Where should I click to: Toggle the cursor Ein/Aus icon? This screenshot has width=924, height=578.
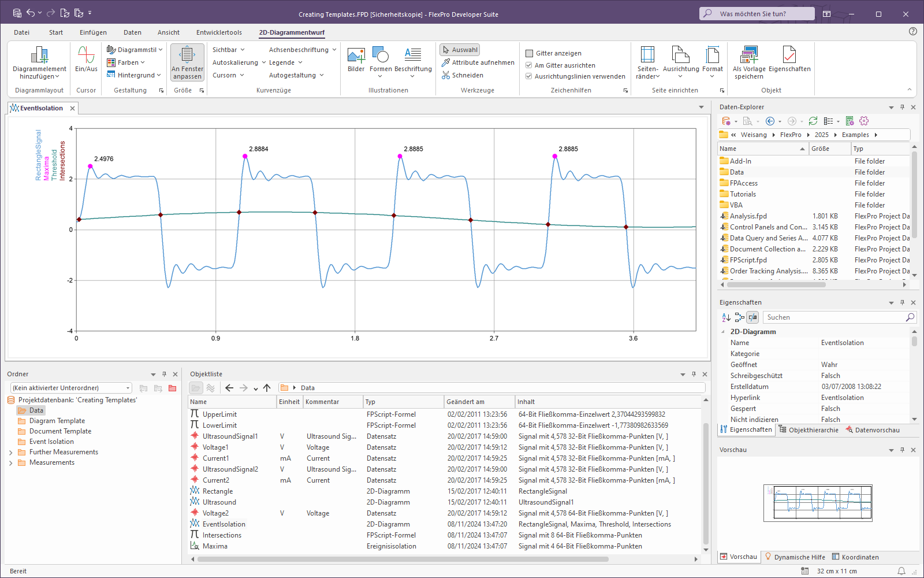[86, 55]
